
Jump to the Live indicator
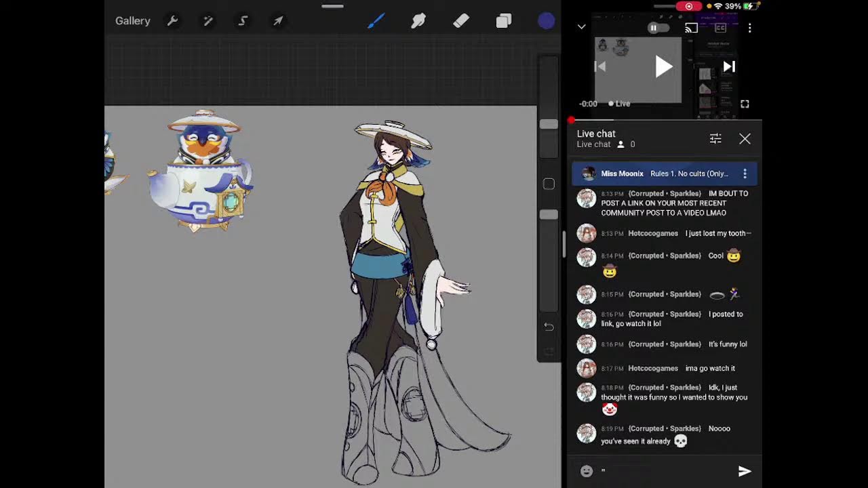click(x=620, y=104)
